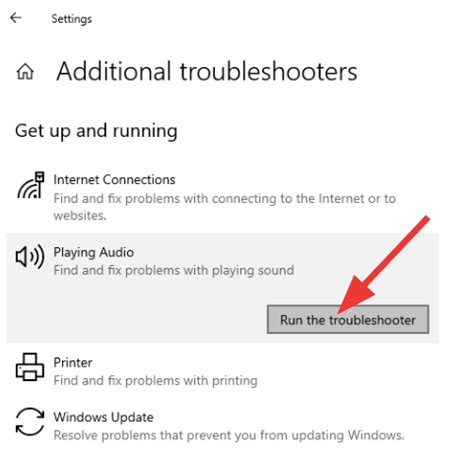Click the Windows Update sync arrows icon

click(x=30, y=422)
